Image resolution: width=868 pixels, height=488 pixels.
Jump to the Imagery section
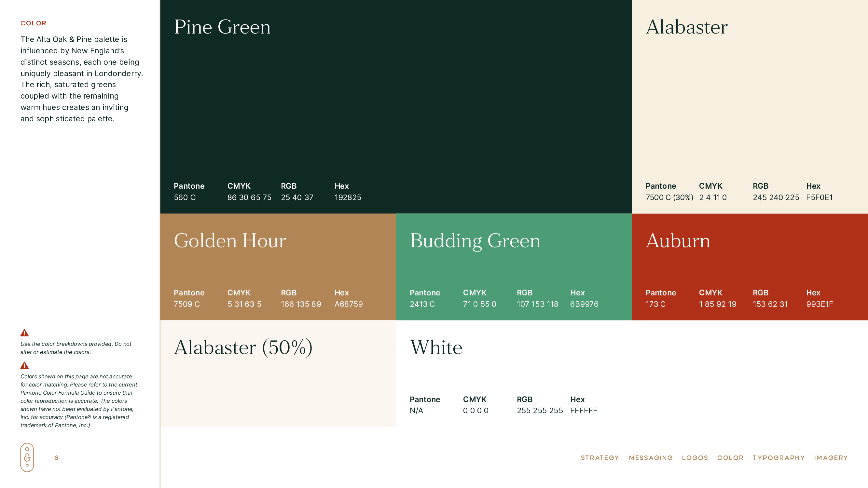(x=831, y=458)
